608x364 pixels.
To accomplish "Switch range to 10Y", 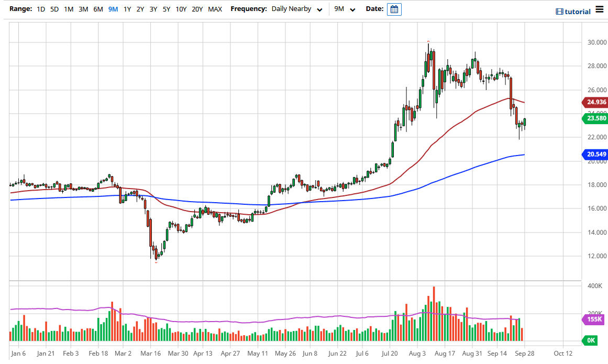I will [181, 9].
